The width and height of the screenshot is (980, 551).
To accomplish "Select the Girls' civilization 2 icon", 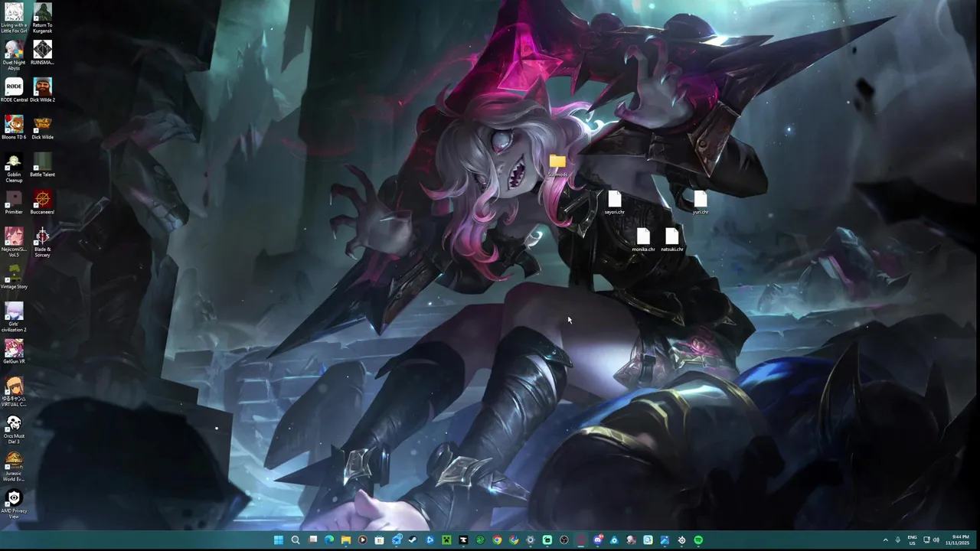I will (14, 317).
